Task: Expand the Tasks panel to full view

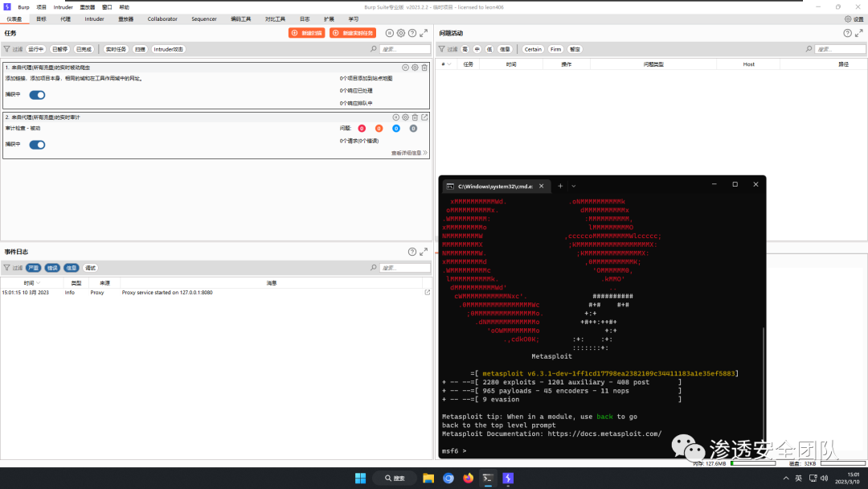Action: coord(424,33)
